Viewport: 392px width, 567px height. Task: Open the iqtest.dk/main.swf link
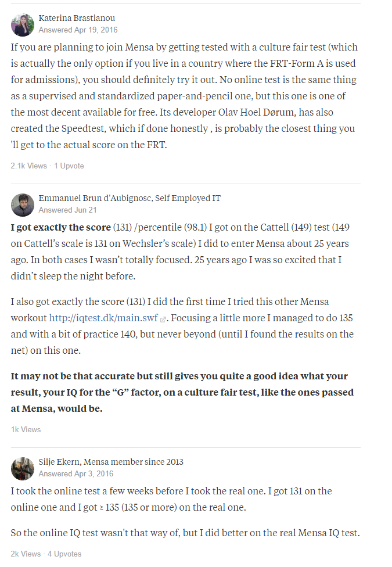pos(103,318)
